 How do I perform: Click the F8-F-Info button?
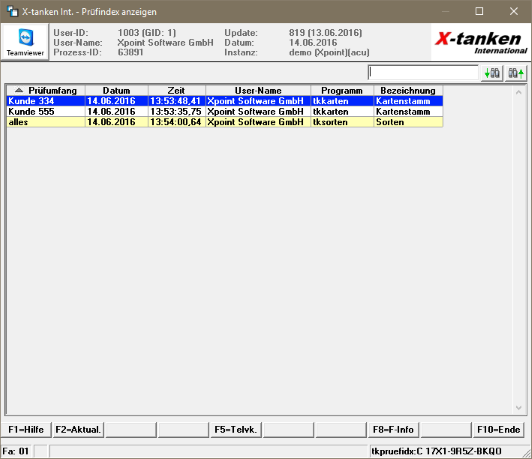393,430
